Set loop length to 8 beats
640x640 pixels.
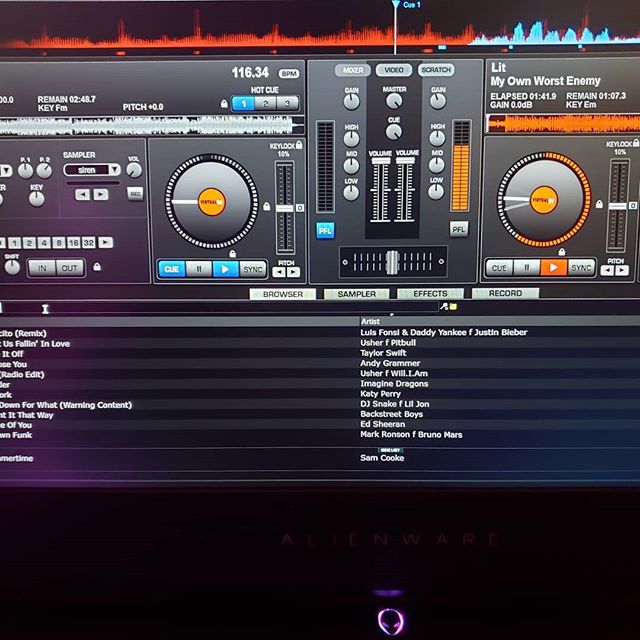pos(59,243)
